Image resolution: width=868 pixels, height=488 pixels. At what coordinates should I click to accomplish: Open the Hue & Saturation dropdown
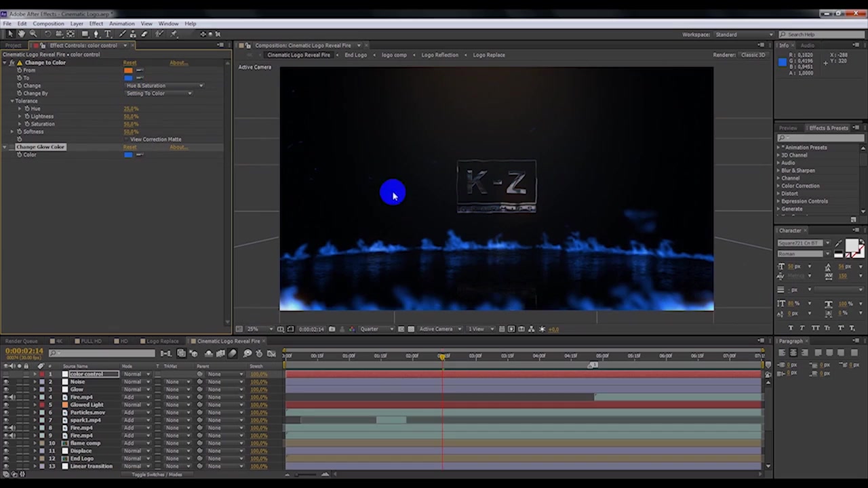tap(164, 85)
